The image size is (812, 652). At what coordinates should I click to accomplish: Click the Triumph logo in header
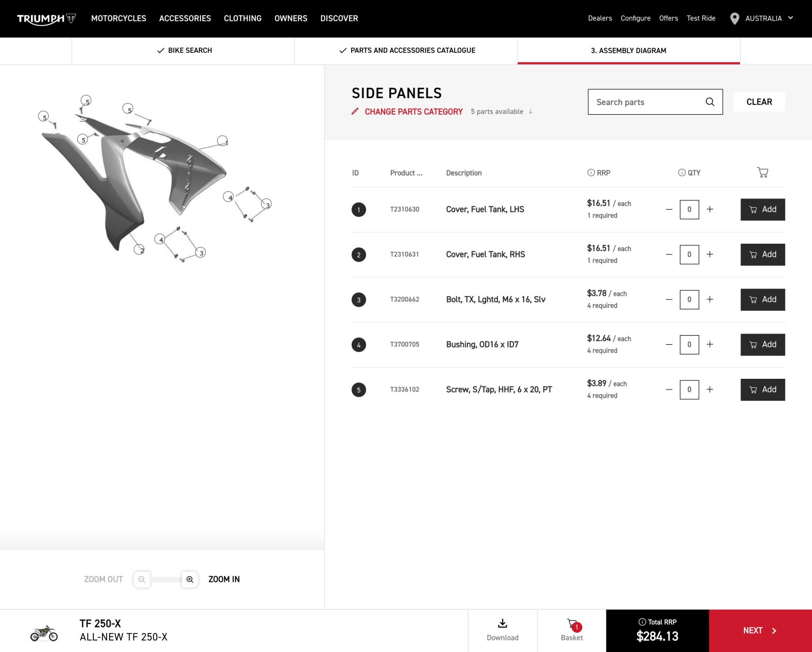pyautogui.click(x=46, y=19)
